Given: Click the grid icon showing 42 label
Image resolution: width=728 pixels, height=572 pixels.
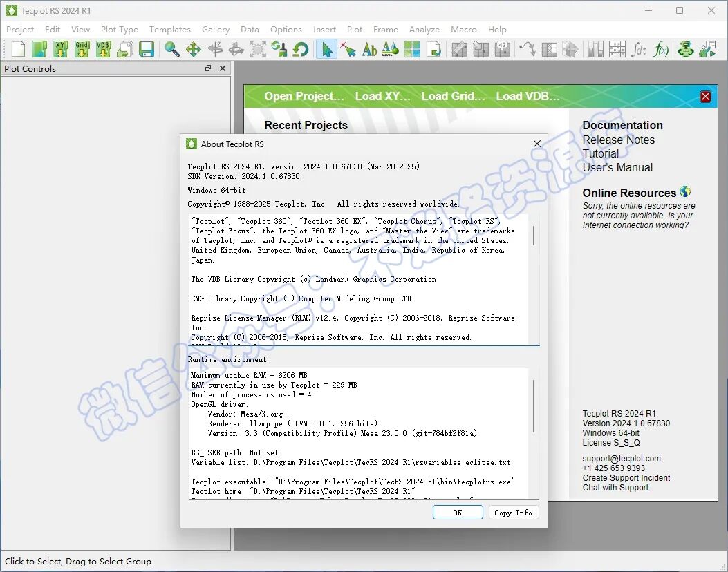Looking at the screenshot, I should pyautogui.click(x=502, y=49).
